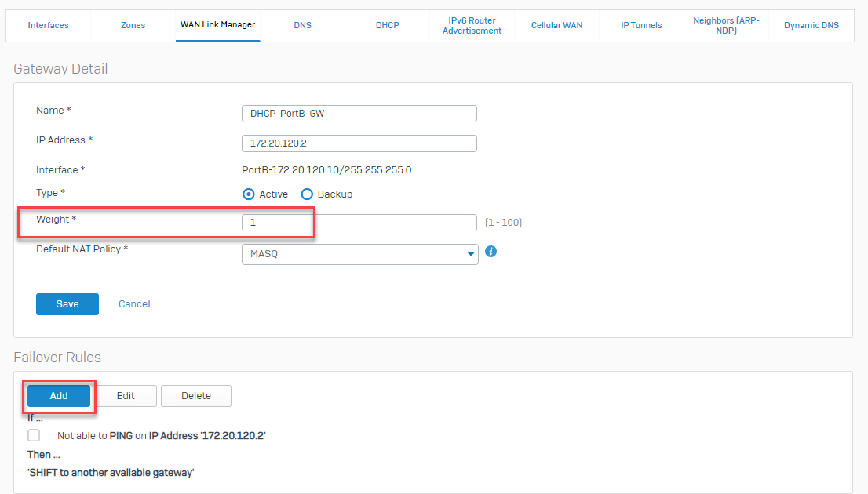View the IPv6 Router Advertisement tab
Viewport: 868px width, 494px height.
click(472, 25)
